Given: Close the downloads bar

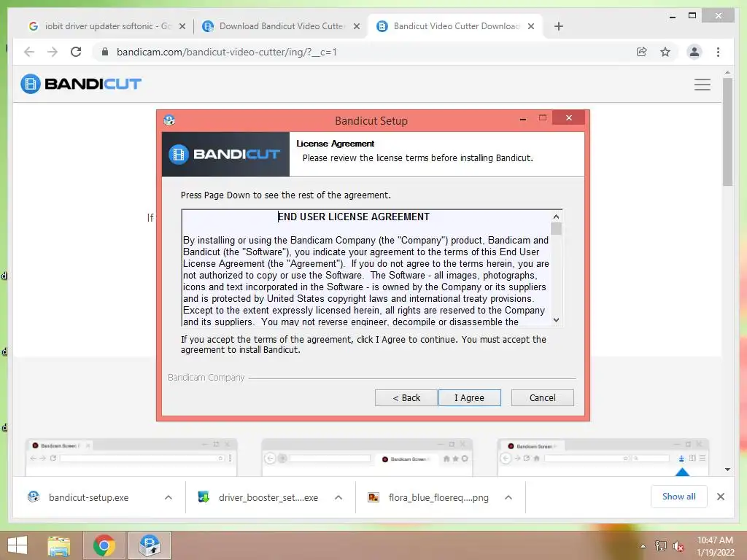Looking at the screenshot, I should (x=720, y=497).
